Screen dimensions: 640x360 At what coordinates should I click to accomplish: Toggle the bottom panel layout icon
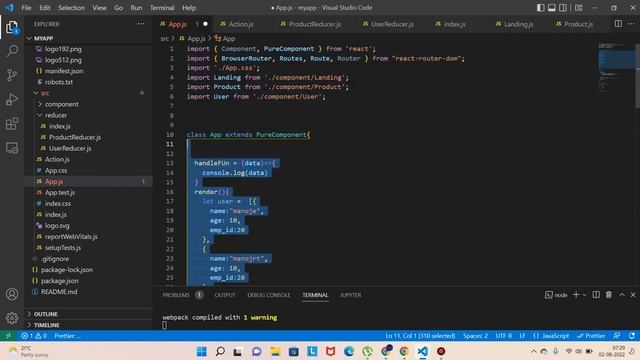point(551,8)
